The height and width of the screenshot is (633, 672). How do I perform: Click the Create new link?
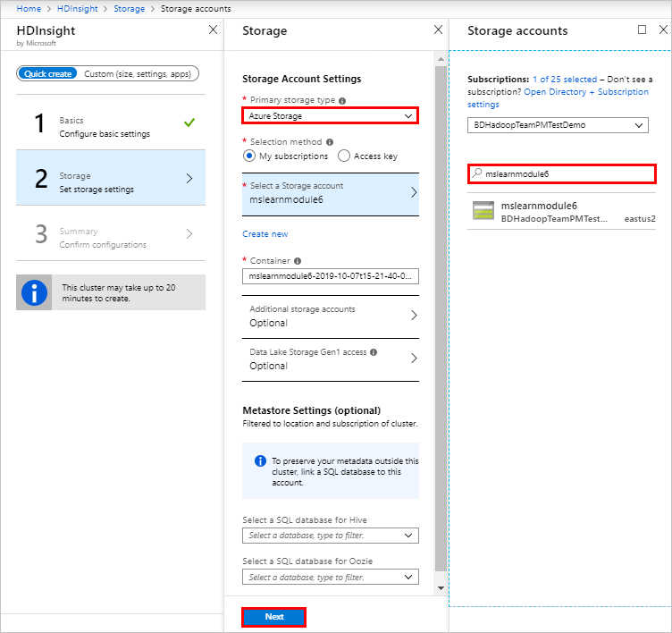[265, 233]
